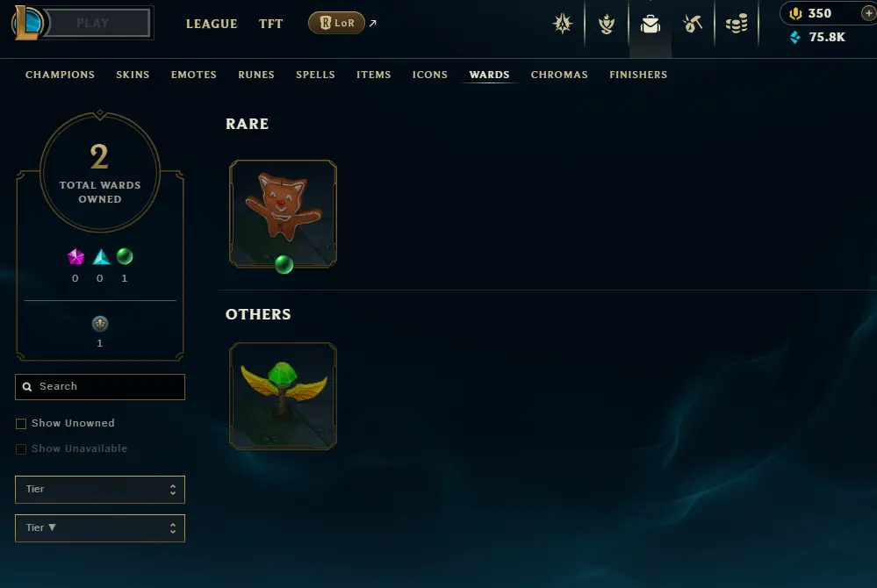
Task: Add RP with the plus icon
Action: tap(868, 13)
